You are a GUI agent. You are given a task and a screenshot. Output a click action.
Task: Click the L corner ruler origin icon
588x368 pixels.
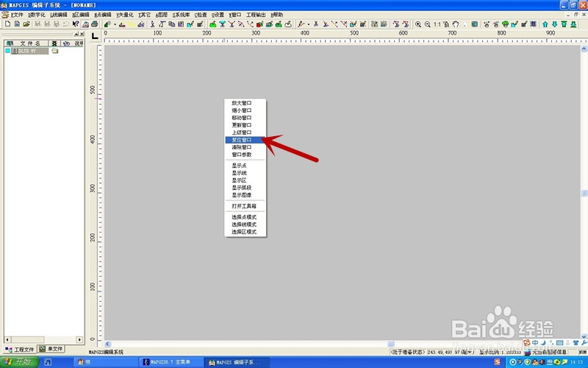coord(95,35)
